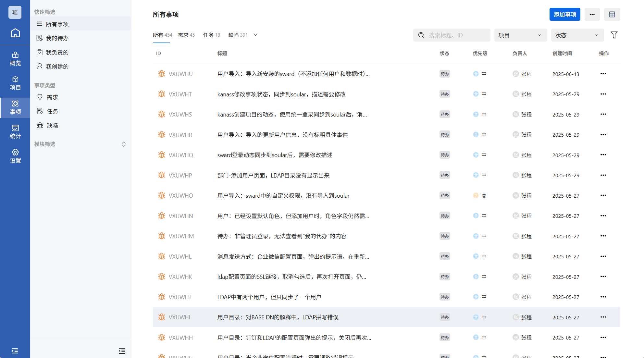644x358 pixels.
Task: Click the filter funnel icon
Action: (614, 35)
